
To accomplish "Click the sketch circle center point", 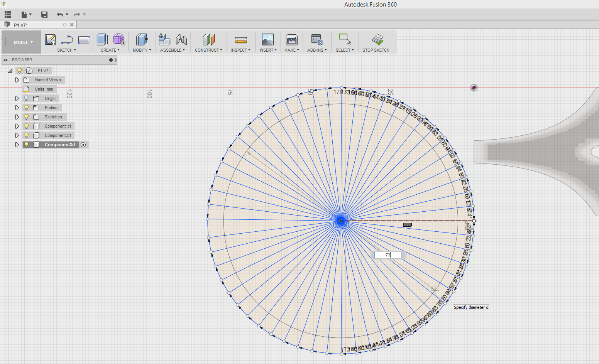I will click(x=341, y=221).
